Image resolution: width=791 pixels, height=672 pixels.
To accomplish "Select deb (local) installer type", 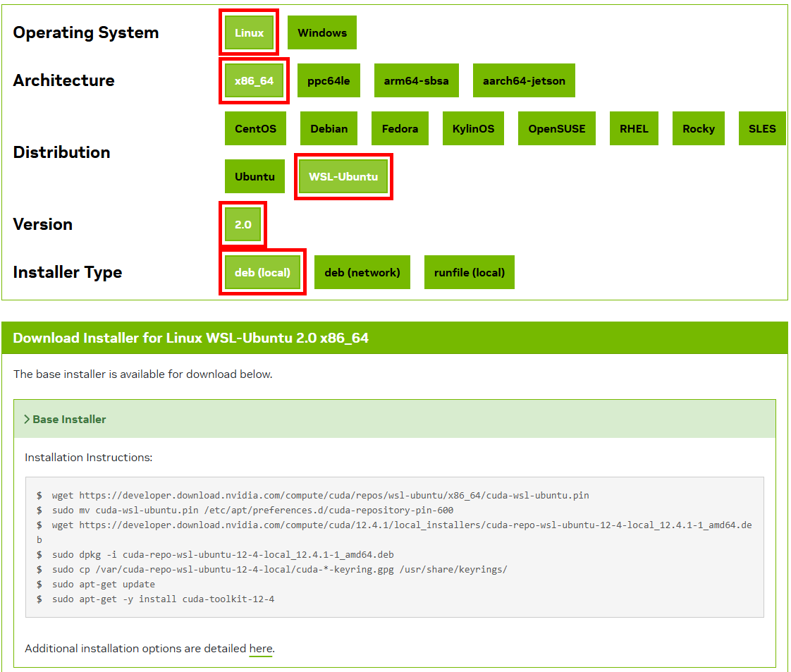I will coord(262,272).
